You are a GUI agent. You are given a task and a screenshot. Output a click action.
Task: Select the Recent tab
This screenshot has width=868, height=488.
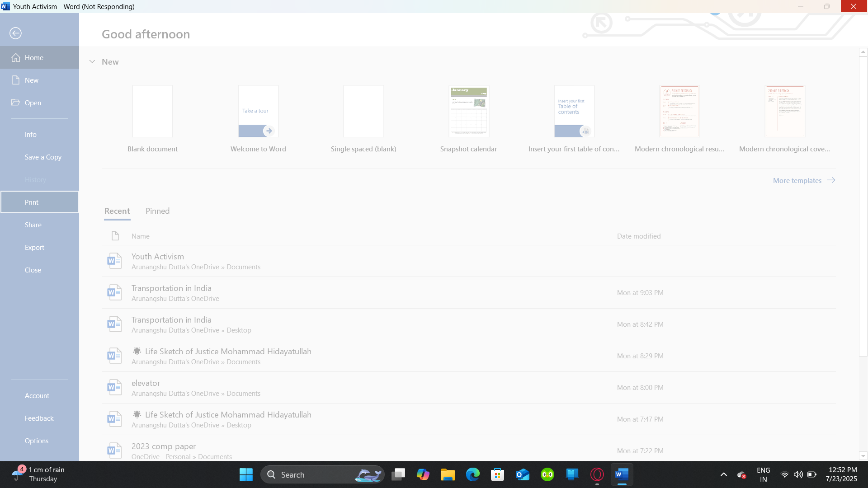coord(117,211)
